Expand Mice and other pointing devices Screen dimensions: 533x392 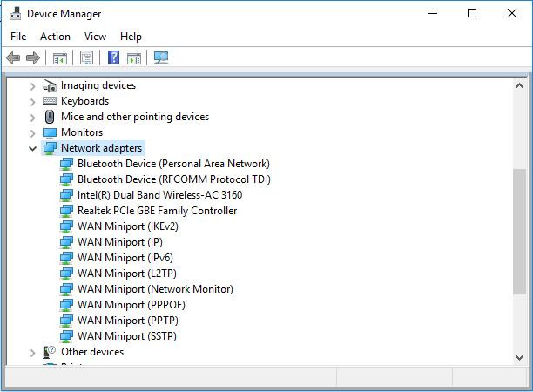[33, 117]
